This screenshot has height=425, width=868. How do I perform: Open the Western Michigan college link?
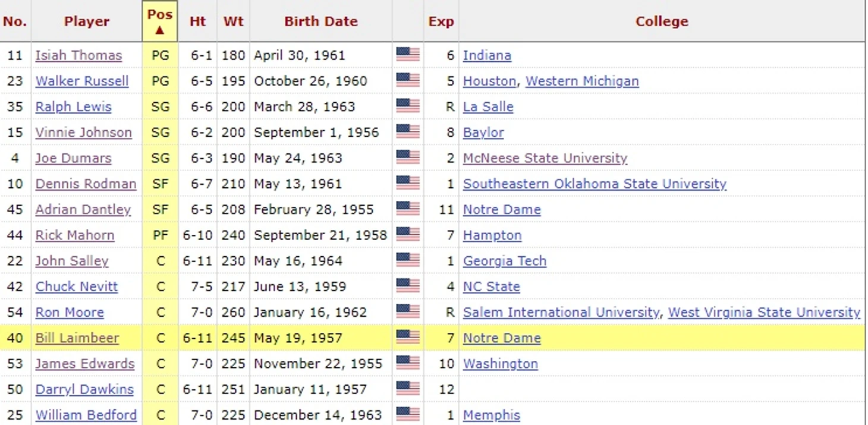(582, 81)
